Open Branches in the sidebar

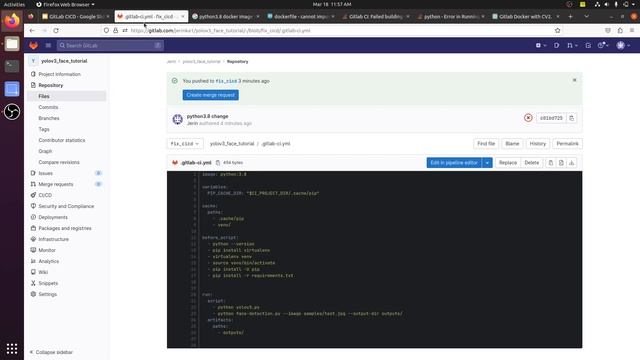(x=49, y=118)
